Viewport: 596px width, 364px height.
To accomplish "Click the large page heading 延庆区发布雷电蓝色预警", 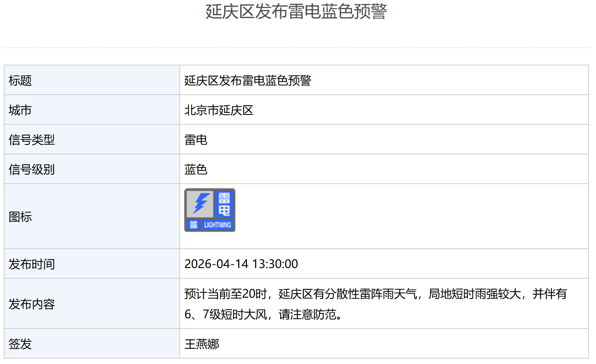I will tap(296, 12).
